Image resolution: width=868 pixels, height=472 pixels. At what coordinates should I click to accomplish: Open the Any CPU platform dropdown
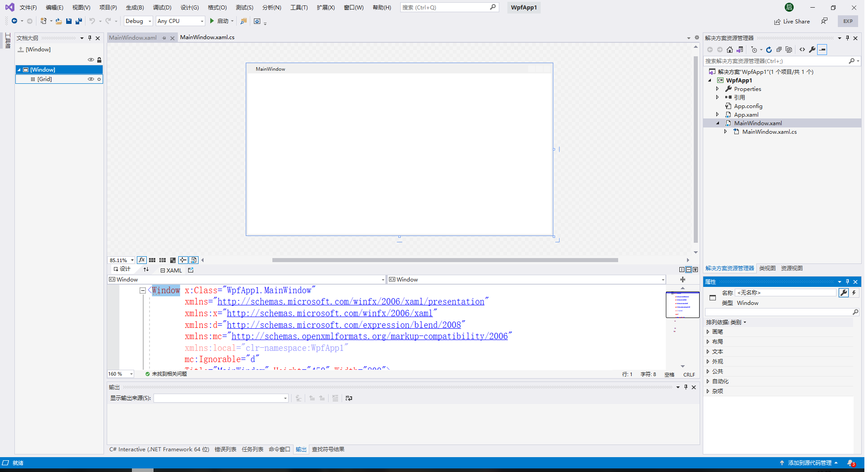(x=202, y=21)
